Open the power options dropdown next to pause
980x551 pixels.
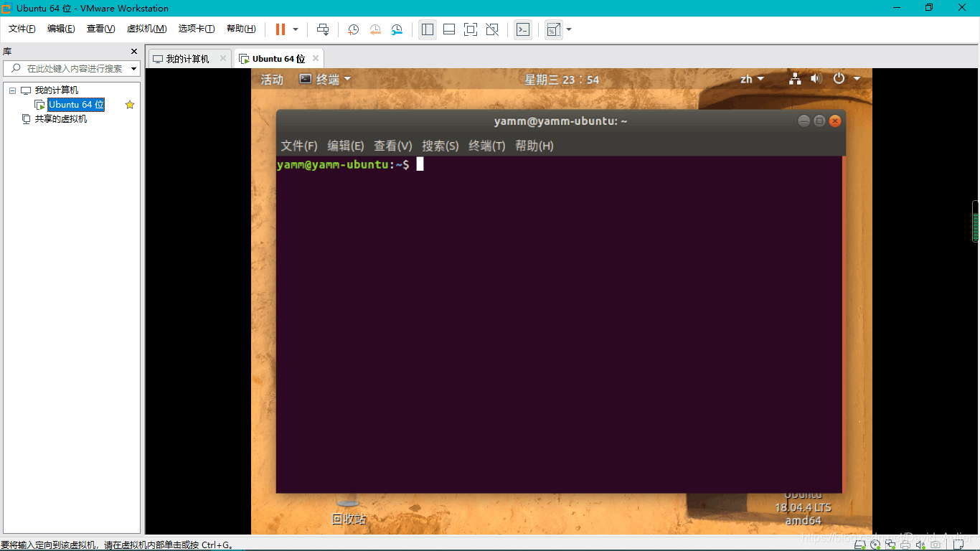(x=296, y=29)
